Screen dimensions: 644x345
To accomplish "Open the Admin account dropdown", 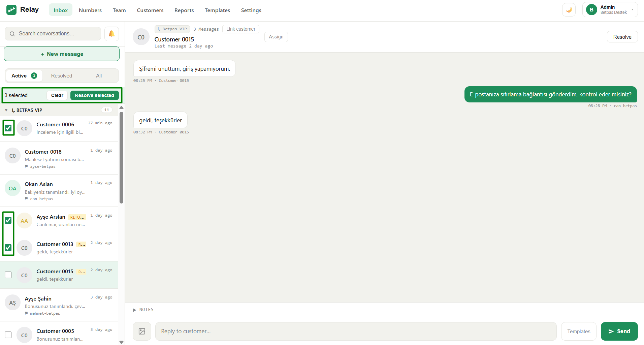I will coord(610,10).
